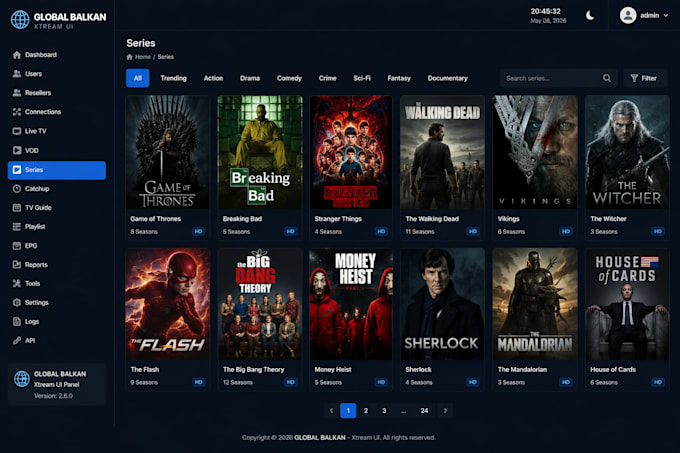Click the Sherlock title text
This screenshot has height=453, width=680.
tap(418, 370)
